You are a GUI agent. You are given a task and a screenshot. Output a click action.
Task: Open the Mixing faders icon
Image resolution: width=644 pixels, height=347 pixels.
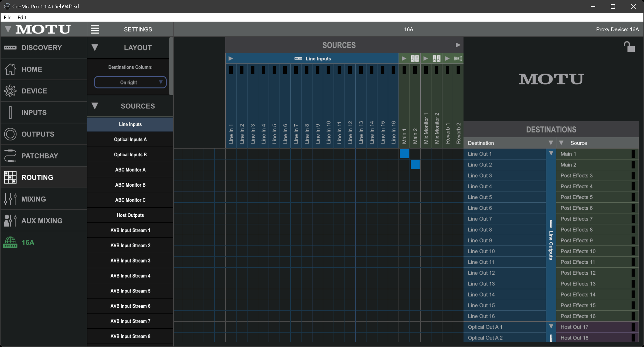coord(10,199)
